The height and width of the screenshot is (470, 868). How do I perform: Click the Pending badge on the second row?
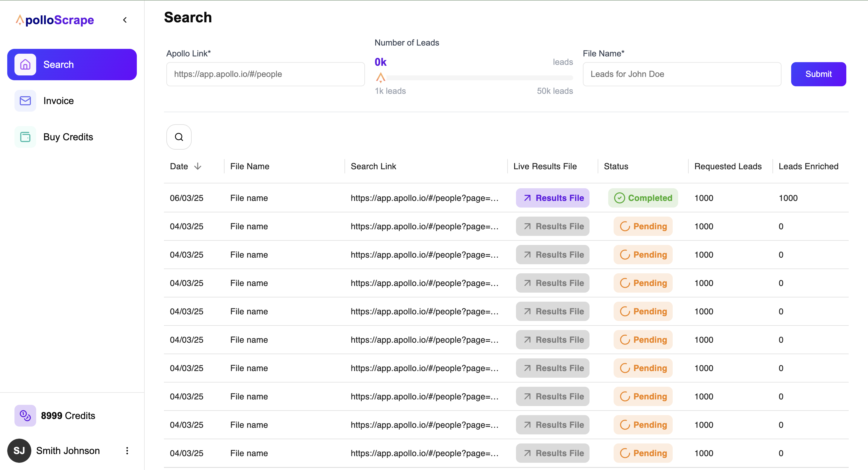(x=643, y=226)
